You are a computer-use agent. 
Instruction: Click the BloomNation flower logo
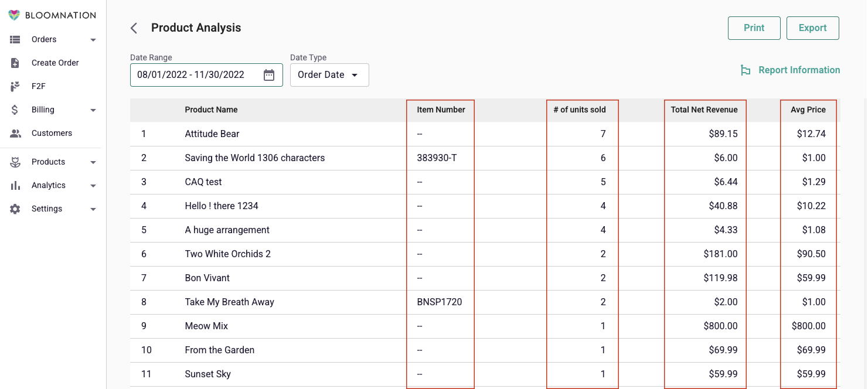[14, 15]
